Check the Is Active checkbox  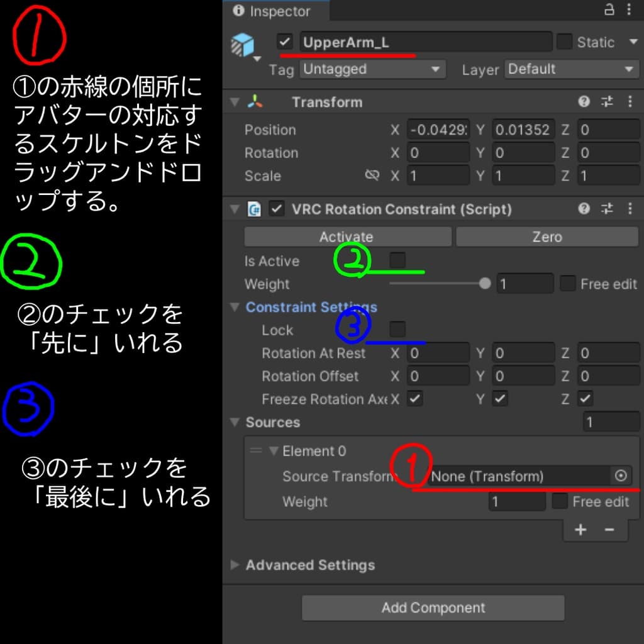click(x=397, y=260)
